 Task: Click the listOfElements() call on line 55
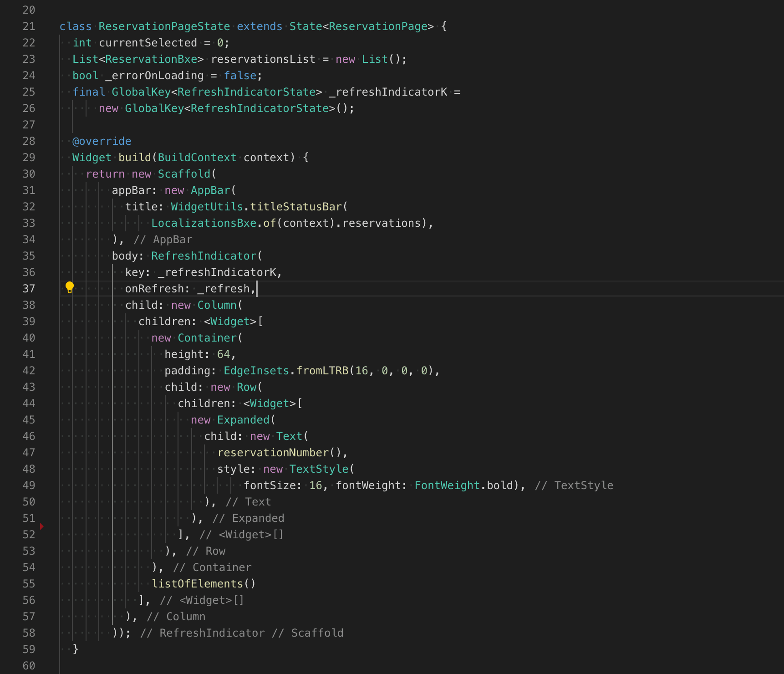[x=204, y=583]
